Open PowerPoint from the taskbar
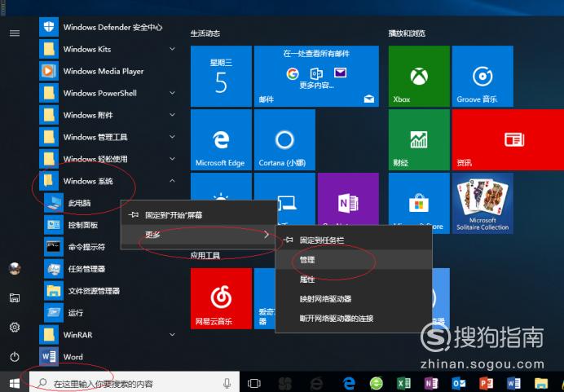The image size is (564, 392). pyautogui.click(x=486, y=383)
